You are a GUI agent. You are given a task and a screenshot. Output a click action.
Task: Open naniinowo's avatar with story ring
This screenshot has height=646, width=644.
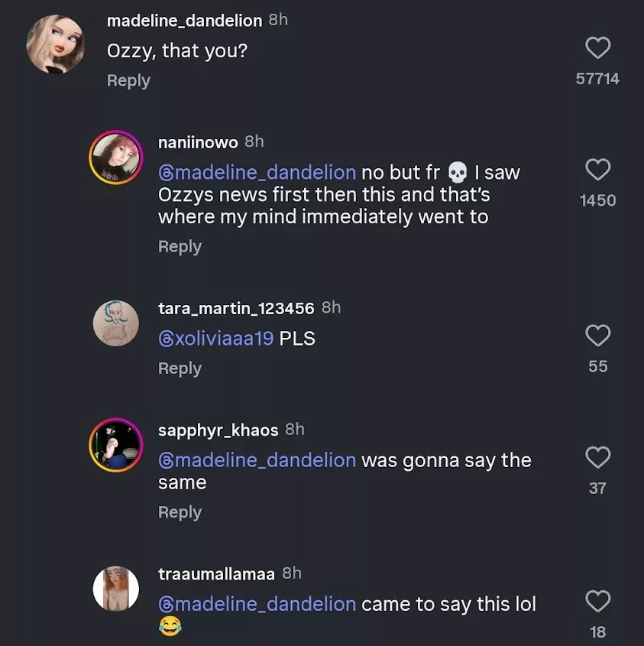[x=116, y=157]
